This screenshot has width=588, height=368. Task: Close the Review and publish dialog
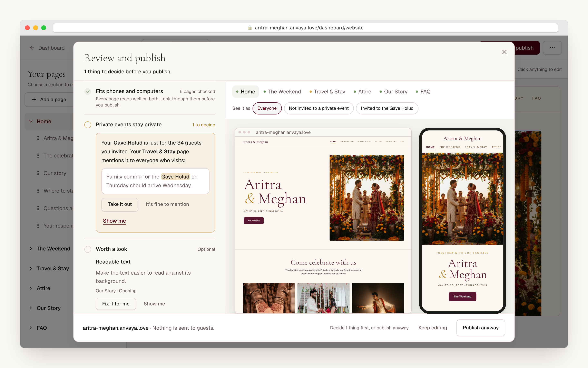tap(504, 52)
